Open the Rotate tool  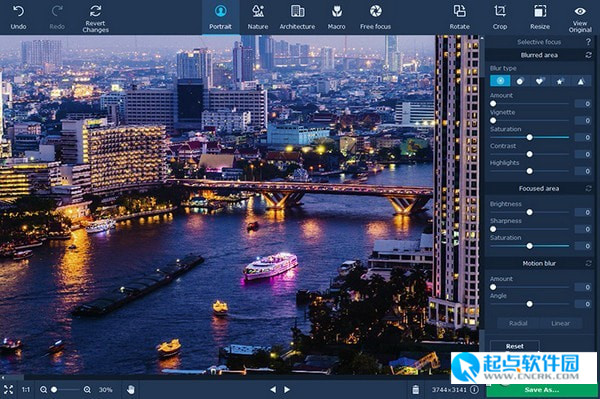click(x=460, y=17)
